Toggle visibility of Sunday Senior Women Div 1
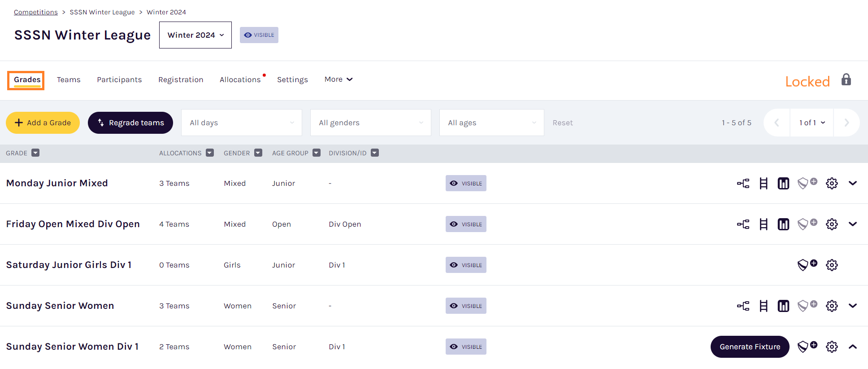Screen dimensions: 868x369 tap(466, 347)
